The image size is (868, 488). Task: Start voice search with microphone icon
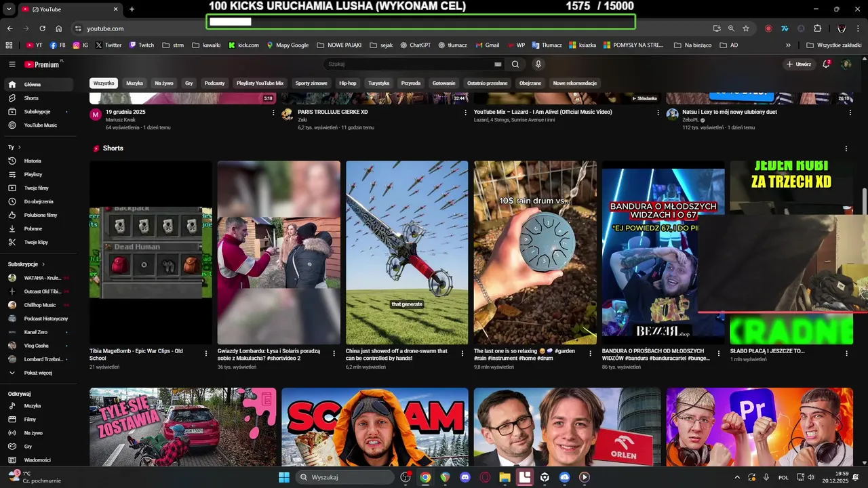(x=538, y=64)
